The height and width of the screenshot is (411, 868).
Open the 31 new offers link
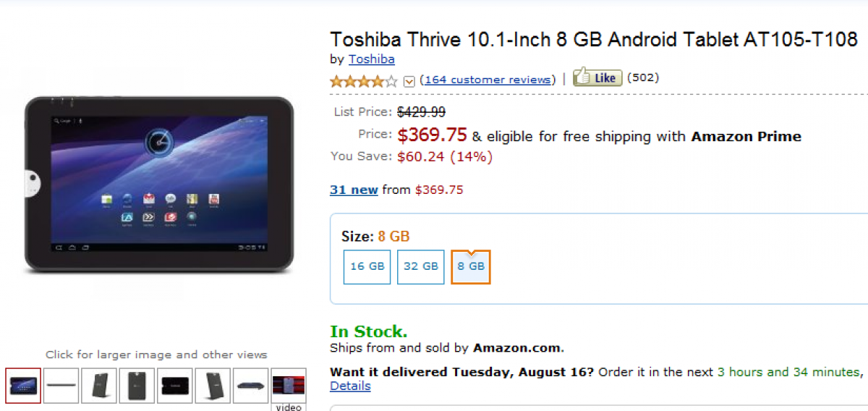pos(354,190)
